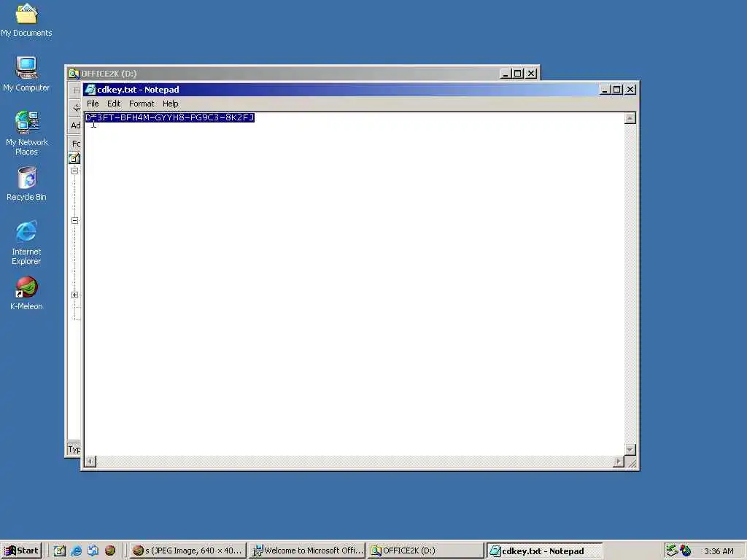Screen dimensions: 747x560
Task: Minimize the OFFICE2K (D:) window
Action: click(506, 74)
